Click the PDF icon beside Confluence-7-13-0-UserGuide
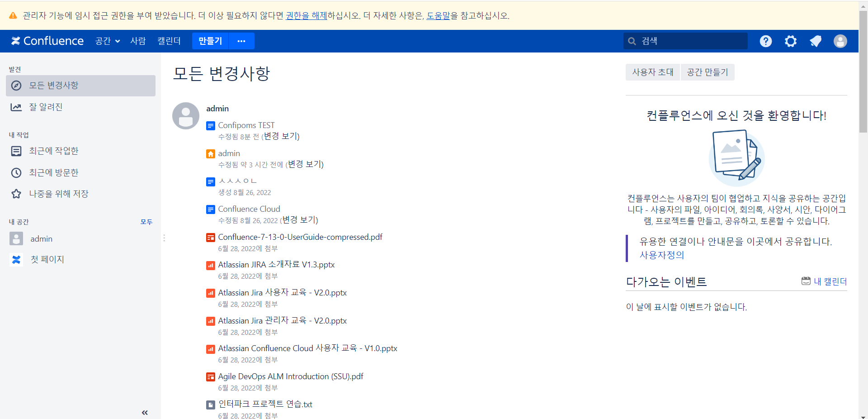Viewport: 868px width, 419px height. pos(211,238)
